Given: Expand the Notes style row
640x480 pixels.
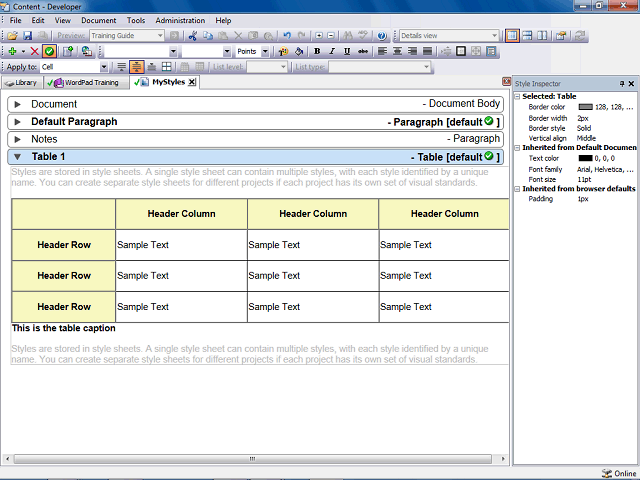Looking at the screenshot, I should (17, 139).
